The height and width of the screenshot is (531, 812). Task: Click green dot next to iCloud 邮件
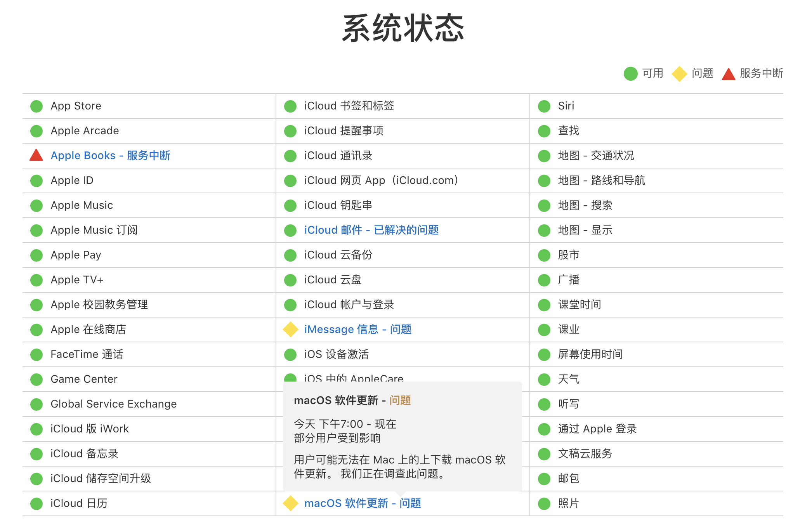(x=290, y=230)
